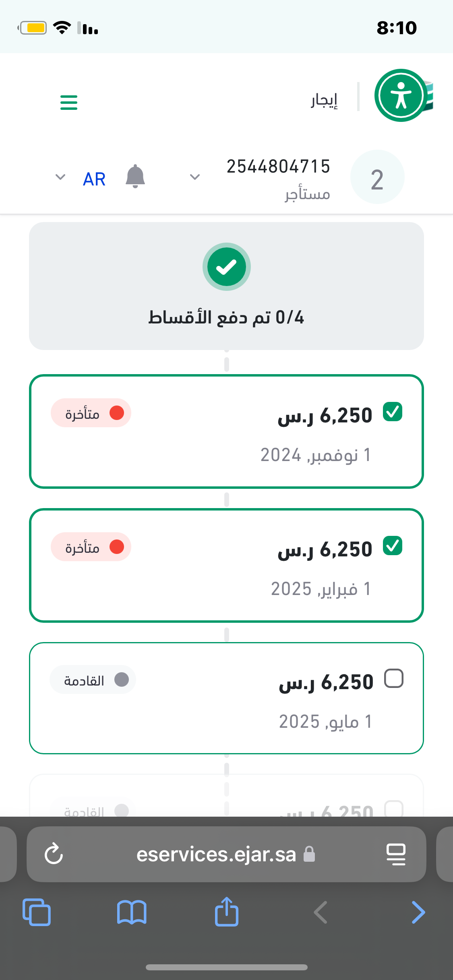
Task: Tap the upcoming badge on May installment
Action: click(93, 680)
